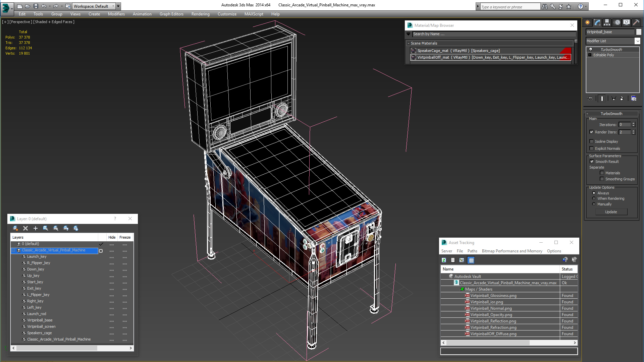Click the TurboSmooth modifier icon
This screenshot has height=362, width=644.
point(590,49)
